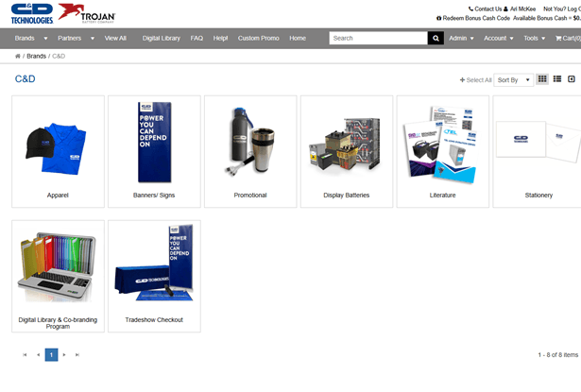Open the Sort By dropdown
The image size is (581, 392).
pyautogui.click(x=513, y=80)
